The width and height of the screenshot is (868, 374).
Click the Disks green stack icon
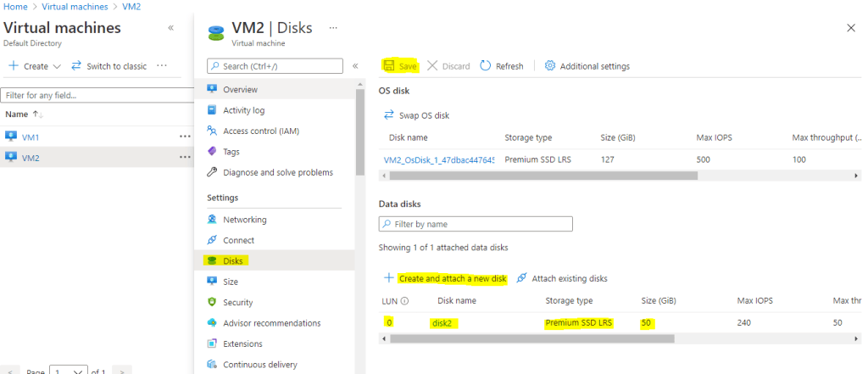pyautogui.click(x=211, y=260)
